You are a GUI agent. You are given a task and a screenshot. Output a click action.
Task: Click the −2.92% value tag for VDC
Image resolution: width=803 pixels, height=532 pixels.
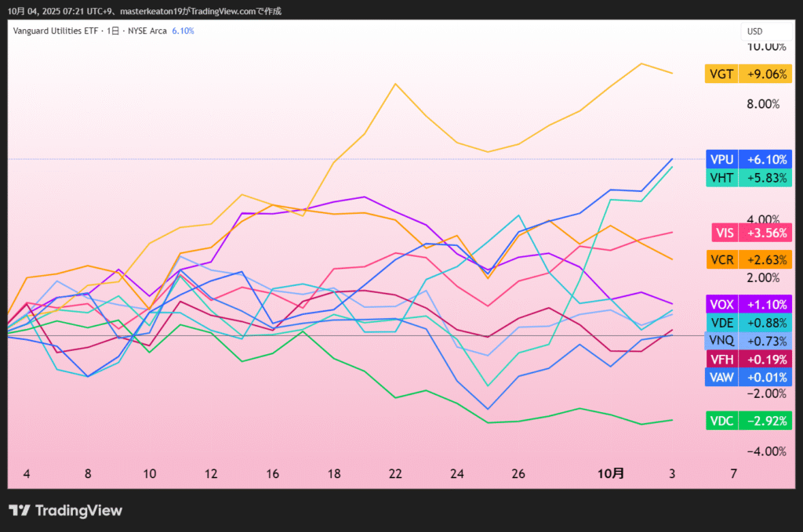coord(766,421)
